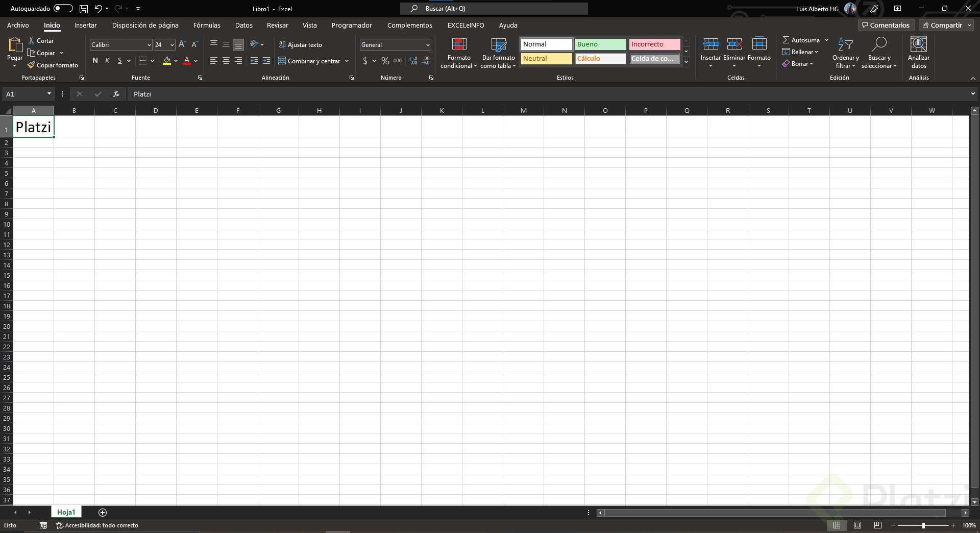The image size is (980, 533).
Task: Expand the Name Box A1 dropdown
Action: (x=49, y=94)
